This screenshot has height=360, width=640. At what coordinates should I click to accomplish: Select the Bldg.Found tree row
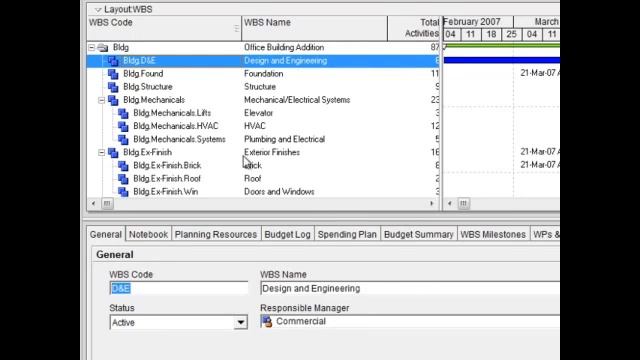263,74
